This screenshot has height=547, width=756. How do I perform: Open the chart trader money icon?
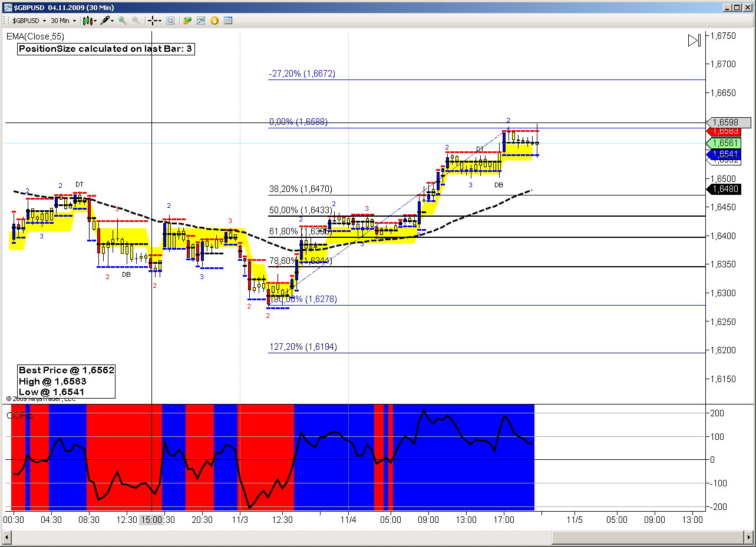coord(187,21)
